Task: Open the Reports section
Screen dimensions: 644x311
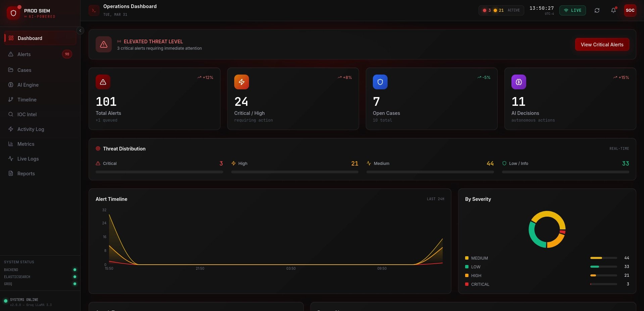Action: click(40, 173)
